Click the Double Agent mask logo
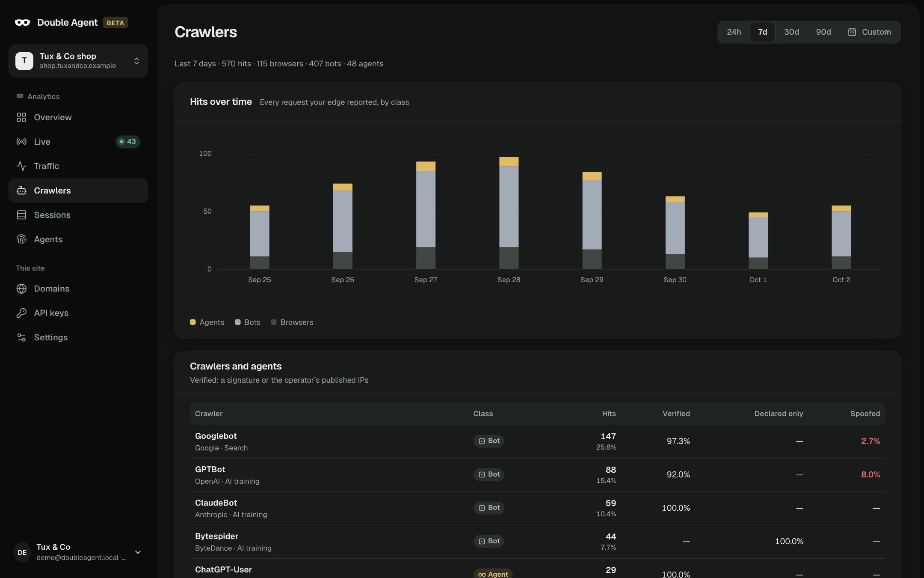This screenshot has width=924, height=578. 22,23
